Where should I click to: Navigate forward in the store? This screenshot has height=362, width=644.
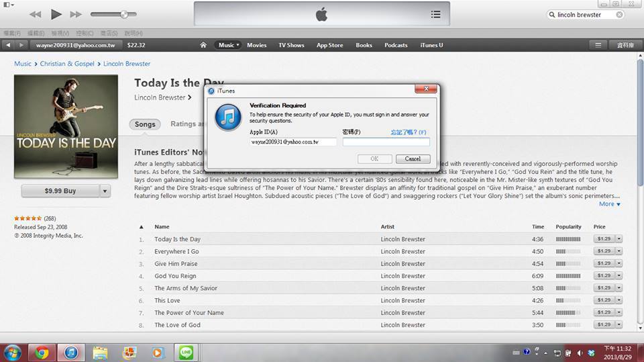tap(21, 45)
